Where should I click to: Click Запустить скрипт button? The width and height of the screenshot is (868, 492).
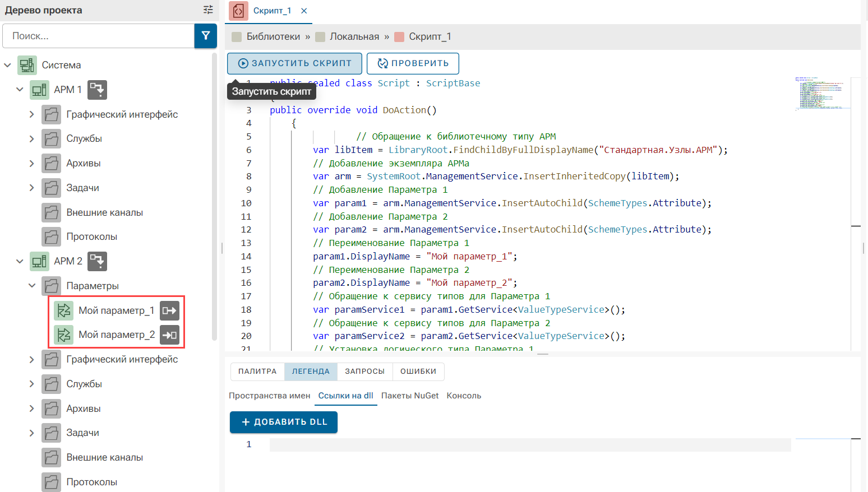click(x=294, y=63)
